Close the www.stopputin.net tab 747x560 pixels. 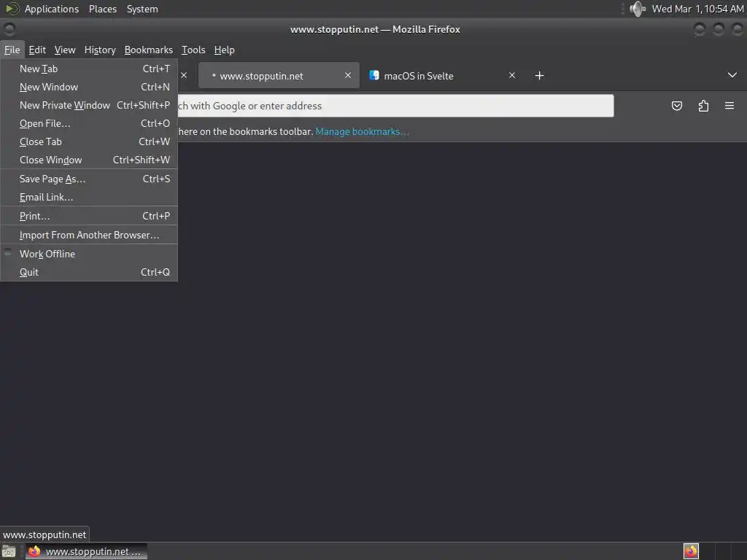pos(348,75)
